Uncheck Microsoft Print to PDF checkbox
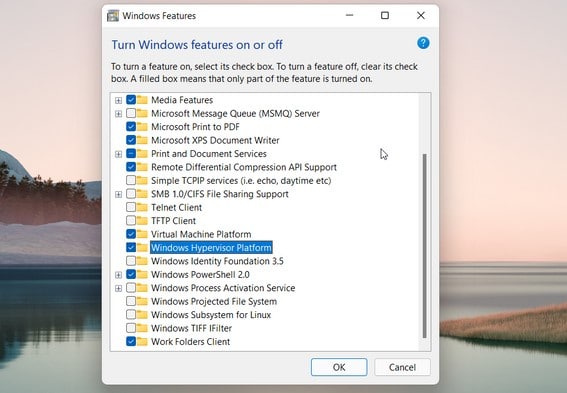The image size is (567, 393). [x=131, y=127]
